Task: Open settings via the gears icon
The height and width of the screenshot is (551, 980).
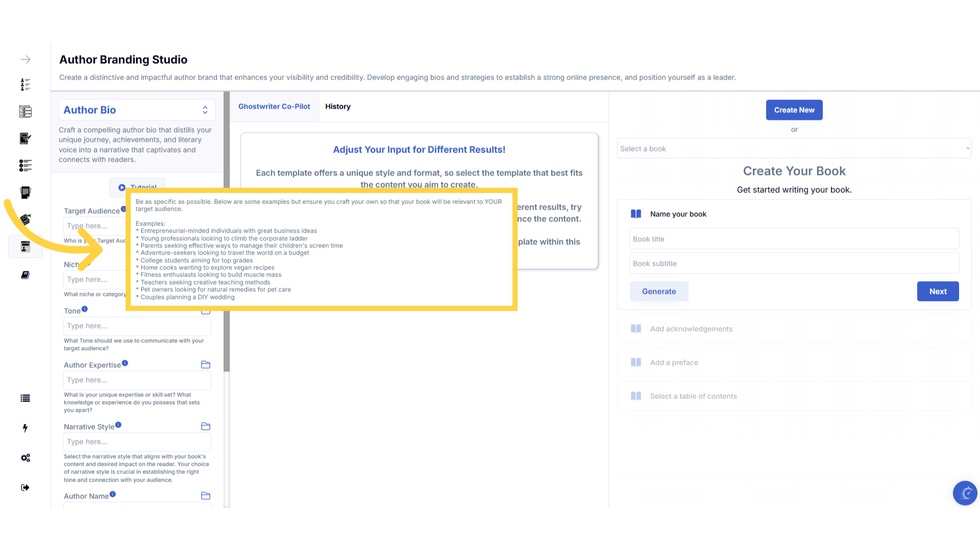Action: click(26, 458)
